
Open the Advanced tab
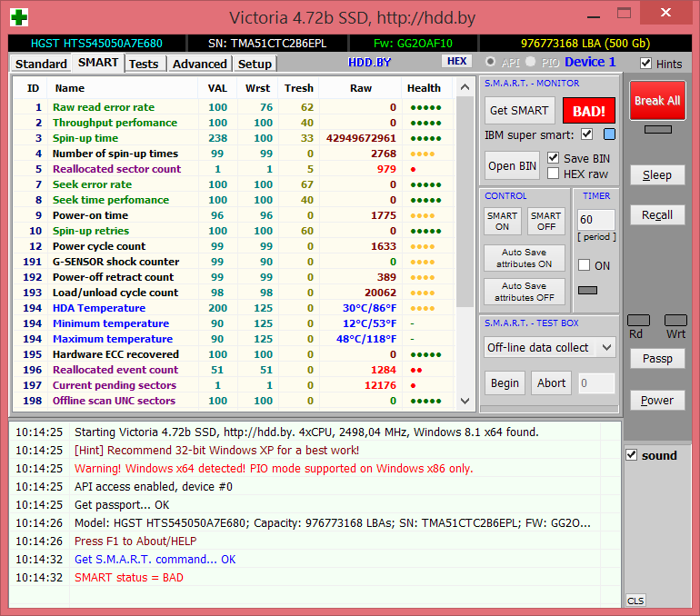click(x=199, y=64)
